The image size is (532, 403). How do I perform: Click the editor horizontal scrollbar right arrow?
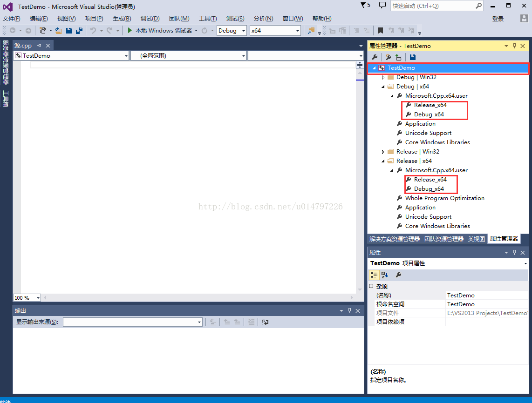pos(352,297)
